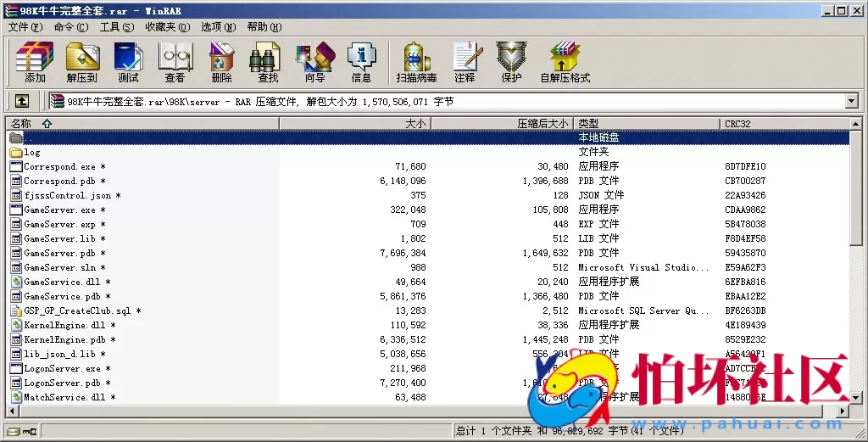Select the Correspond.pdb file row
Screen dimensions: 868x442
428,181
